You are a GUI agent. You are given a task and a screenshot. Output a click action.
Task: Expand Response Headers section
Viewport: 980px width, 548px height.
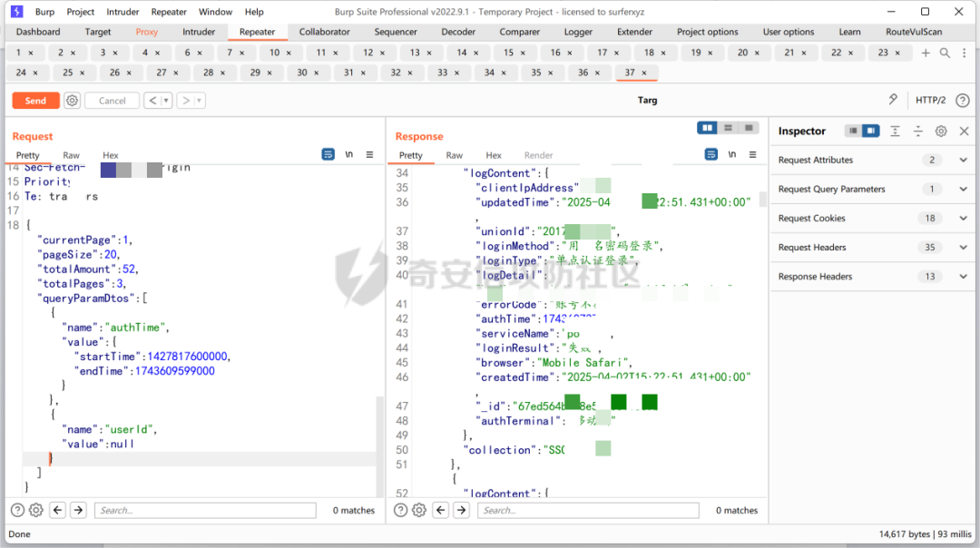(x=873, y=276)
